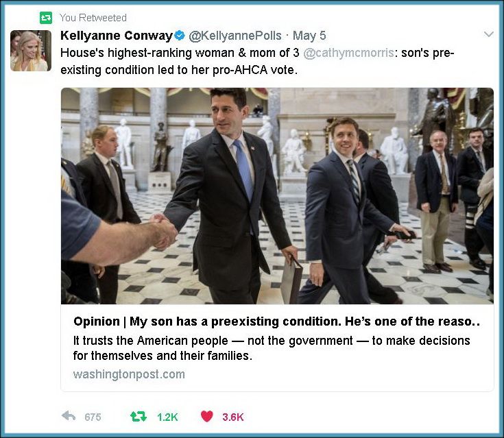504x438 pixels.
Task: Click the @KellyannePolls handle
Action: [235, 36]
